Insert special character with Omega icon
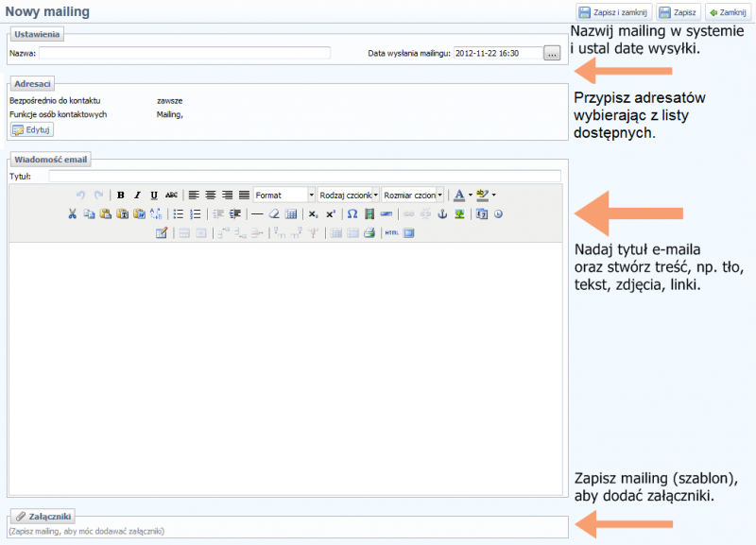The image size is (756, 545). click(x=352, y=213)
